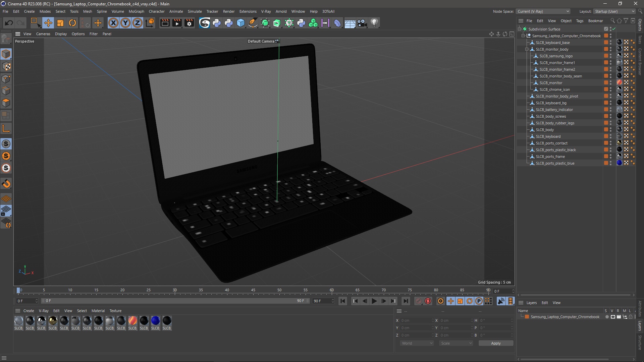Open Object Manager Tags menu

580,21
